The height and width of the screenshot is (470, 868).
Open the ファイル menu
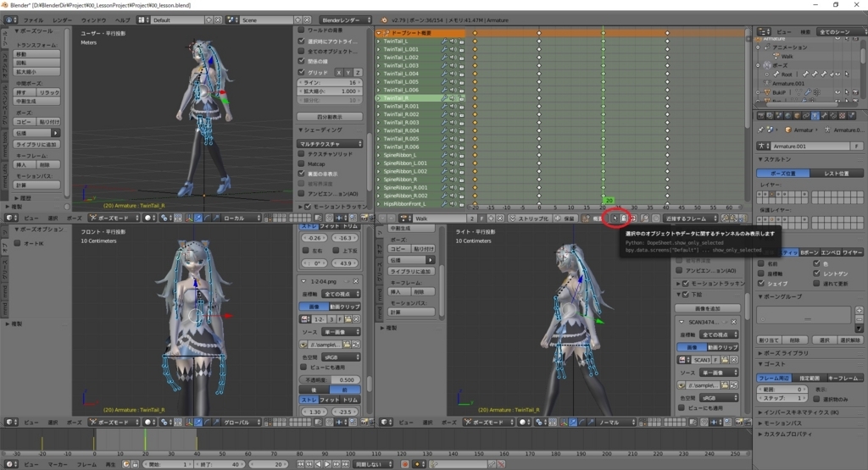coord(33,20)
